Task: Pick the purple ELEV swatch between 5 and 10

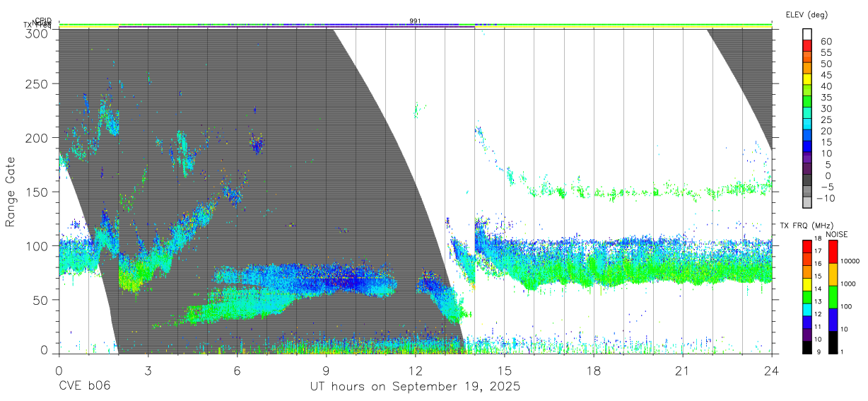Action: point(807,159)
